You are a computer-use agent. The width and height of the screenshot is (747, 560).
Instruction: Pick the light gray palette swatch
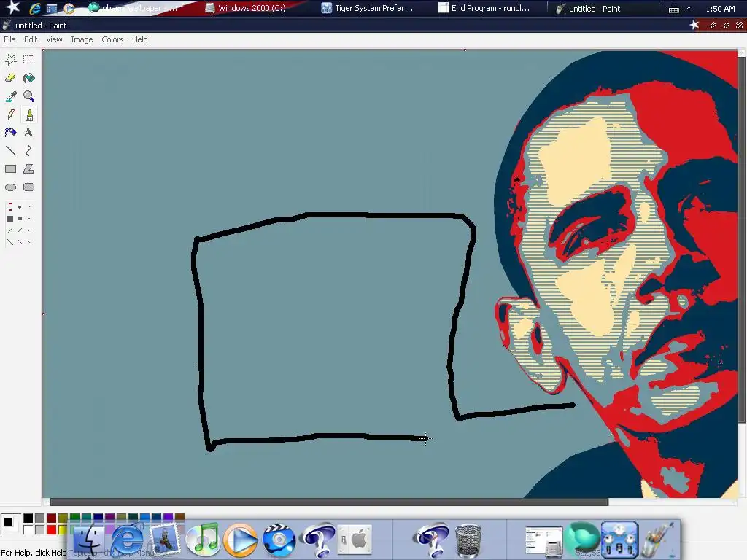(x=40, y=529)
